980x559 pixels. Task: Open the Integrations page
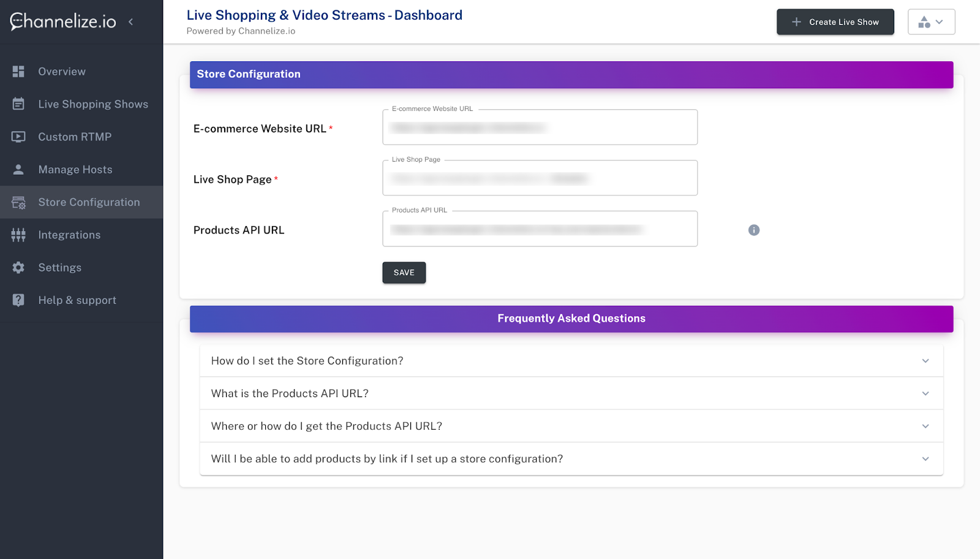tap(81, 235)
